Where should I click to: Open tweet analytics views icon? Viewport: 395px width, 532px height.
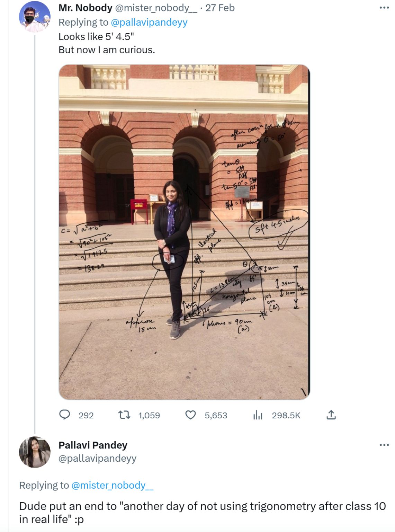click(x=258, y=415)
